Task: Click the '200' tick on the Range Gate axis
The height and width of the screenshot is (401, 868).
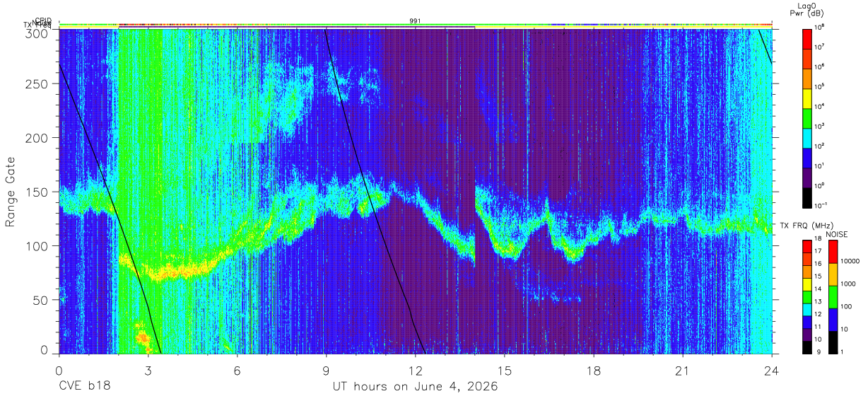Action: click(38, 138)
